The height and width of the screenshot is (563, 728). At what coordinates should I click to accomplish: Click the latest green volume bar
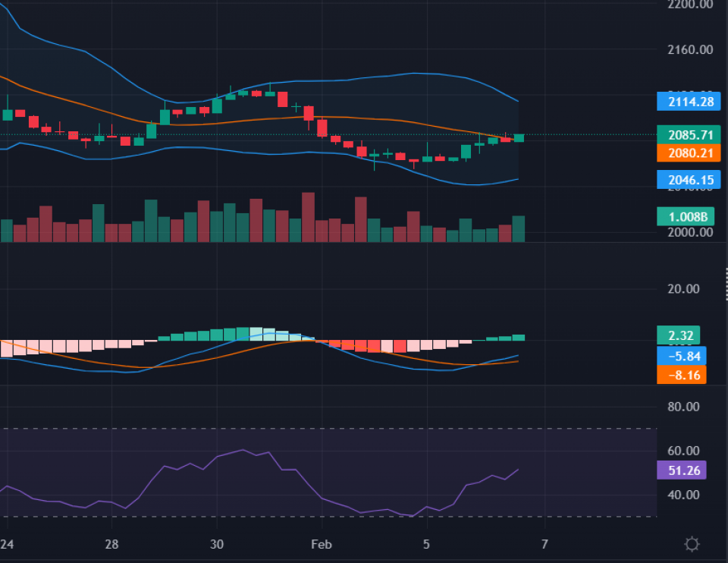click(x=519, y=228)
